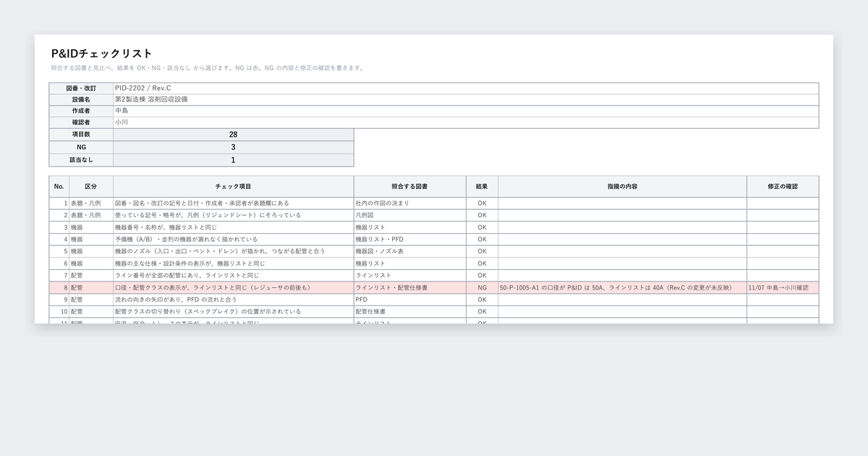Click row 10 check item starting "配管クラスの切り替わり"
Viewport: 868px width, 456px height.
coord(234,311)
